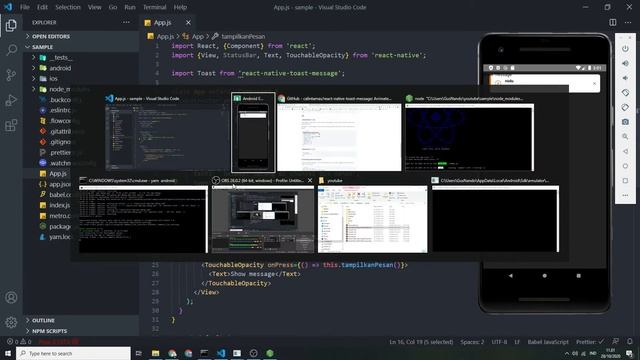Open the notifications bell in status bar
The height and width of the screenshot is (360, 640).
point(630,342)
